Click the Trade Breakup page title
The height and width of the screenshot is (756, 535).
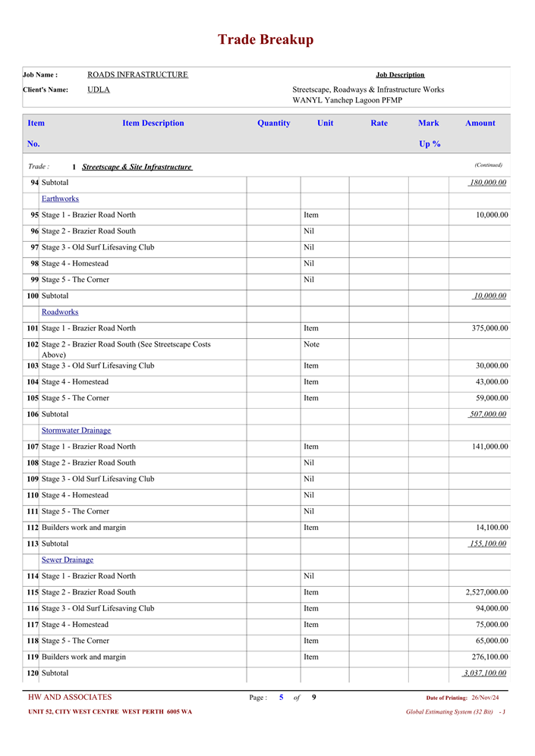tap(266, 39)
